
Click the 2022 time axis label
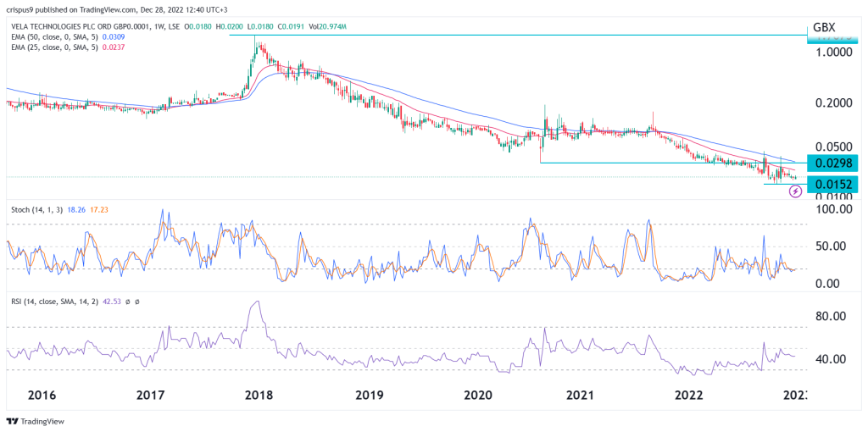[x=690, y=396]
